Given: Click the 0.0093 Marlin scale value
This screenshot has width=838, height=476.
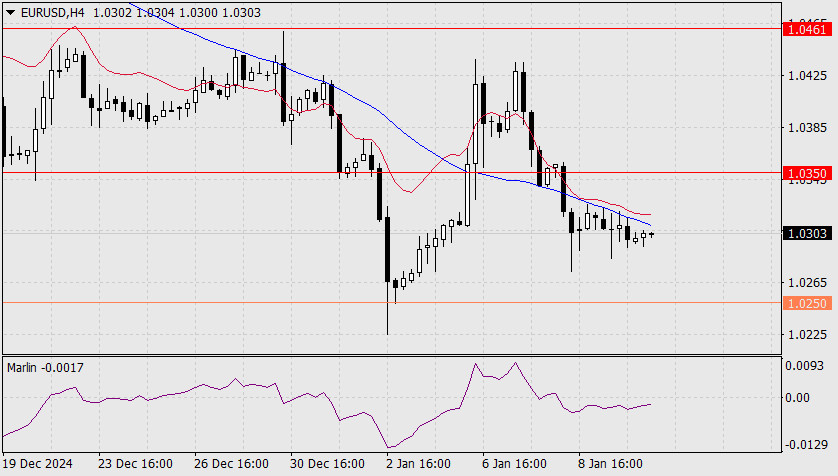Looking at the screenshot, I should tap(804, 366).
